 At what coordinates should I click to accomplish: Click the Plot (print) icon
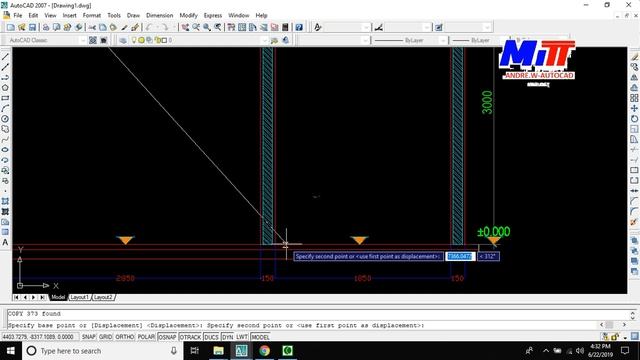point(46,27)
